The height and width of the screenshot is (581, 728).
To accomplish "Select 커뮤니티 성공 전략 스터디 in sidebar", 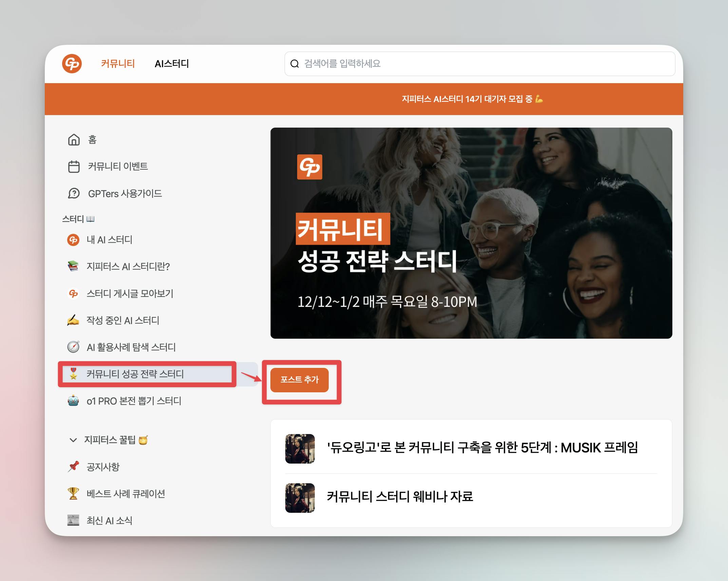I will click(135, 374).
